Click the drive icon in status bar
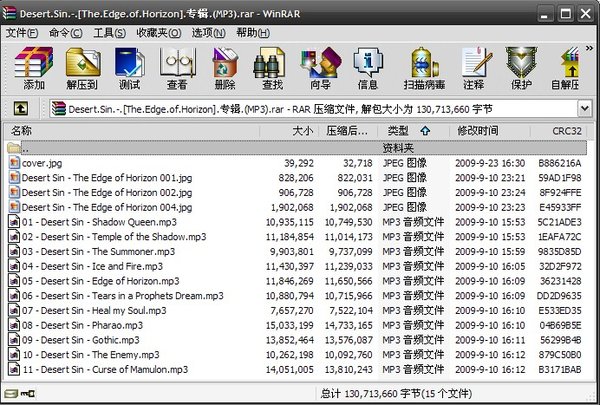 (11, 393)
